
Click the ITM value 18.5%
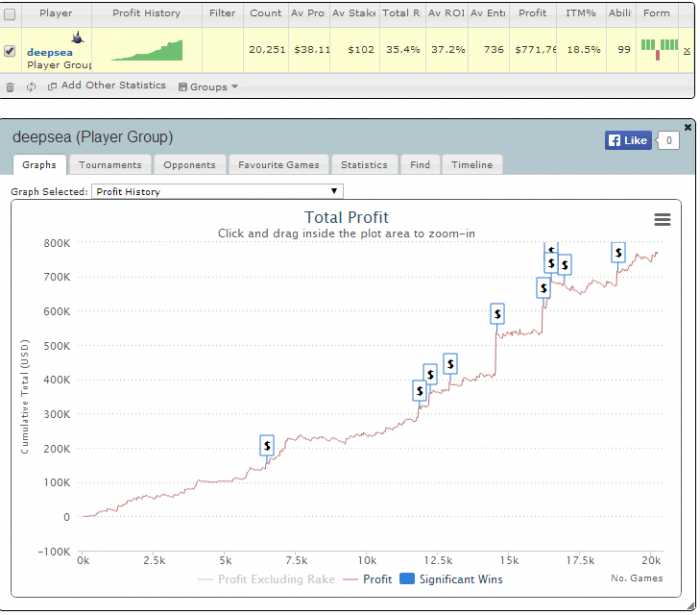583,50
